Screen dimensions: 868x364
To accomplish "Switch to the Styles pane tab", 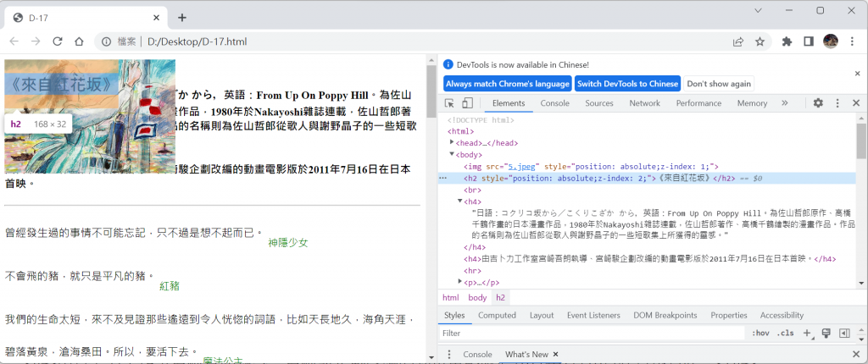I will (454, 315).
